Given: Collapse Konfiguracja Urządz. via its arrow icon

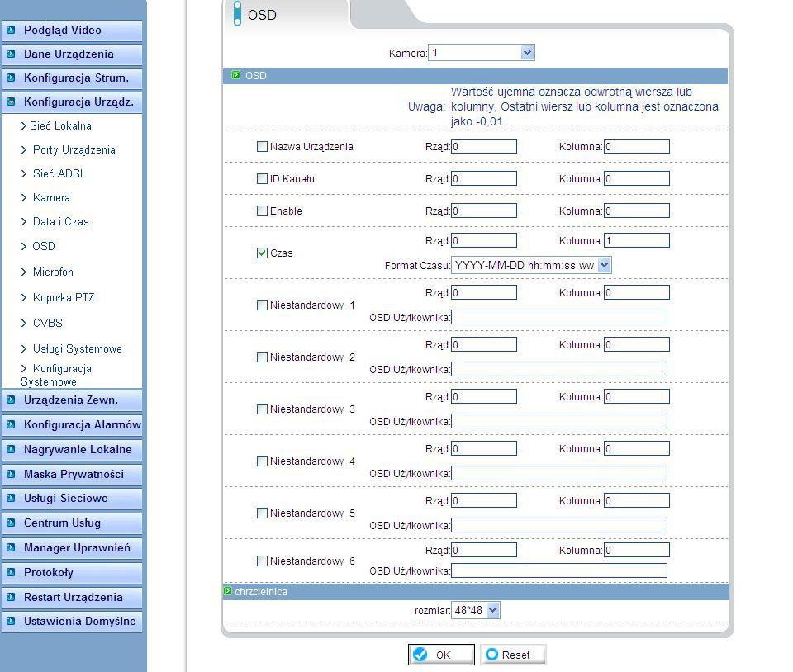Looking at the screenshot, I should [x=11, y=102].
